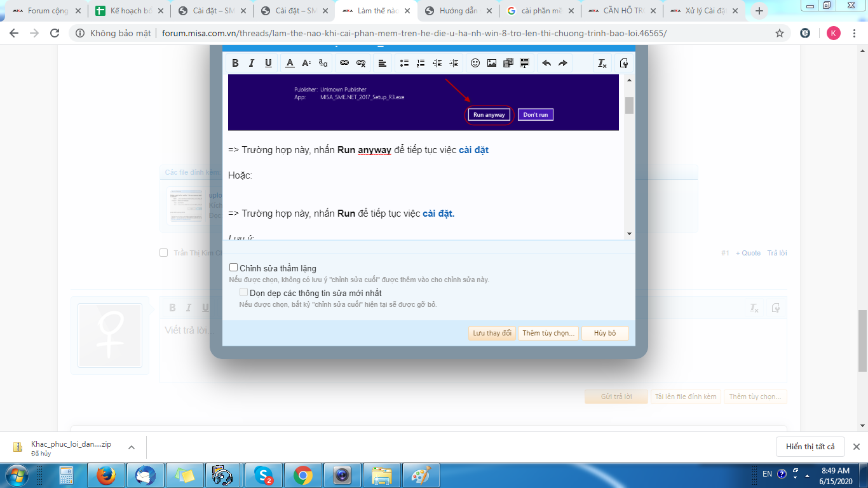
Task: Click the address bar URL
Action: 414,34
